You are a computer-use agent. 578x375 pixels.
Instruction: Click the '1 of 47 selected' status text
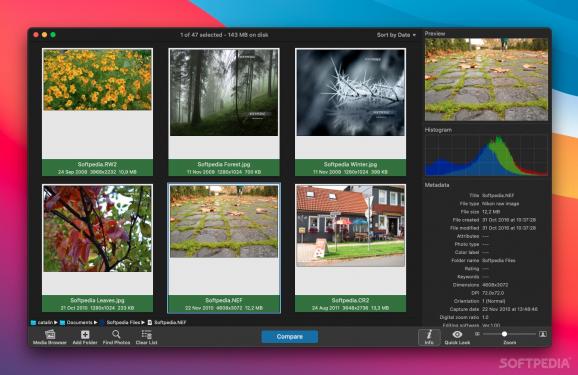[x=224, y=35]
